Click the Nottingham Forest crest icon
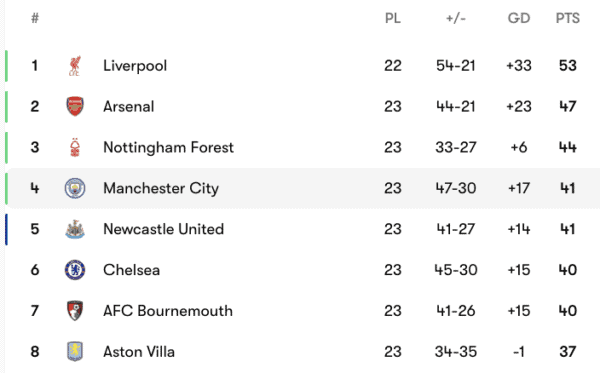 pyautogui.click(x=75, y=147)
